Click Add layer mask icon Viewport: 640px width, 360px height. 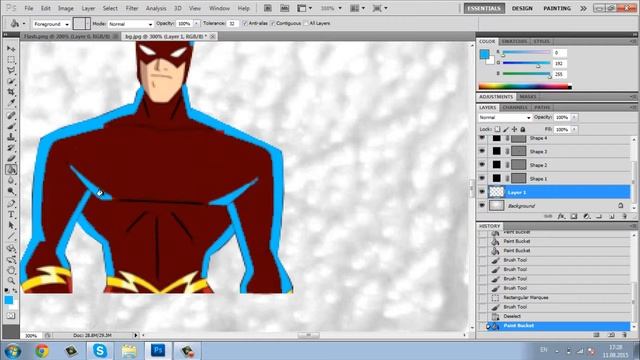(574, 216)
